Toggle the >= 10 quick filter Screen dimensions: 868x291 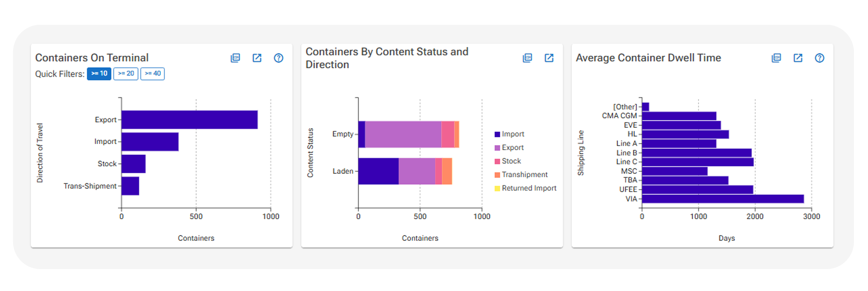pos(99,73)
